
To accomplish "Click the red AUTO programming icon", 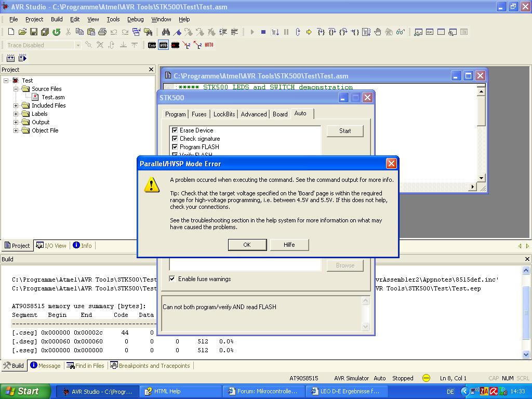I will coord(209,45).
